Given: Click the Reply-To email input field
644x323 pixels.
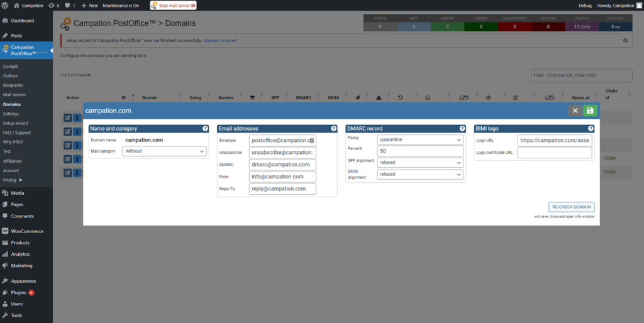Looking at the screenshot, I should click(282, 189).
